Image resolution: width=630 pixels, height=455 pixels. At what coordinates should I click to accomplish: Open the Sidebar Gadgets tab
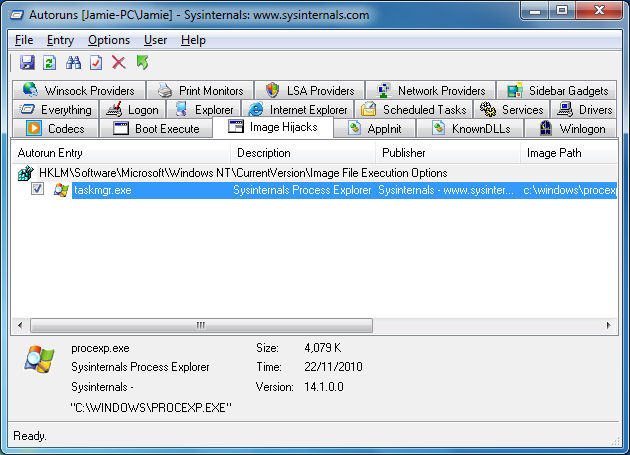coord(557,90)
